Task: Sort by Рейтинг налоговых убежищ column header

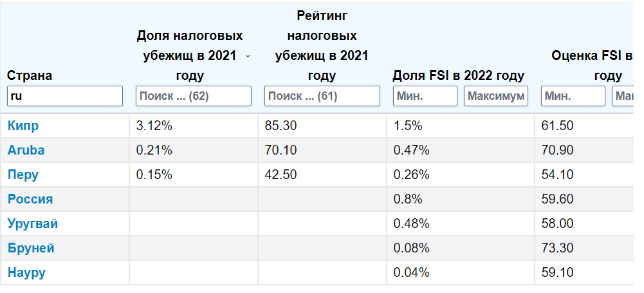Action: tap(322, 45)
